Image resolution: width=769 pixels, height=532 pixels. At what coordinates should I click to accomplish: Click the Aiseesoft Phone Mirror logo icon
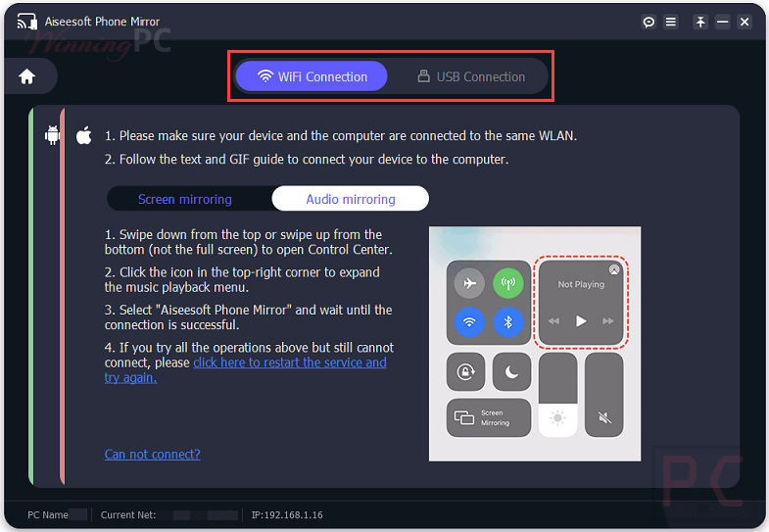[x=27, y=22]
